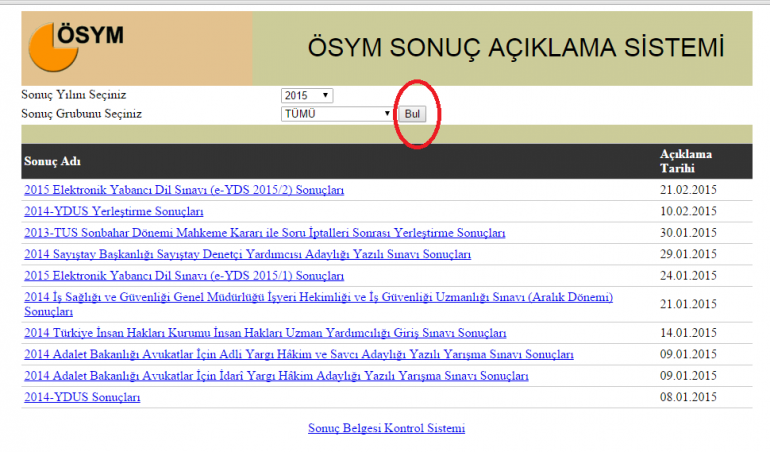Open 2014 Sayıştay Başkanlığı Denetçi Yardımcısı results link
The height and width of the screenshot is (452, 770).
pos(248,254)
